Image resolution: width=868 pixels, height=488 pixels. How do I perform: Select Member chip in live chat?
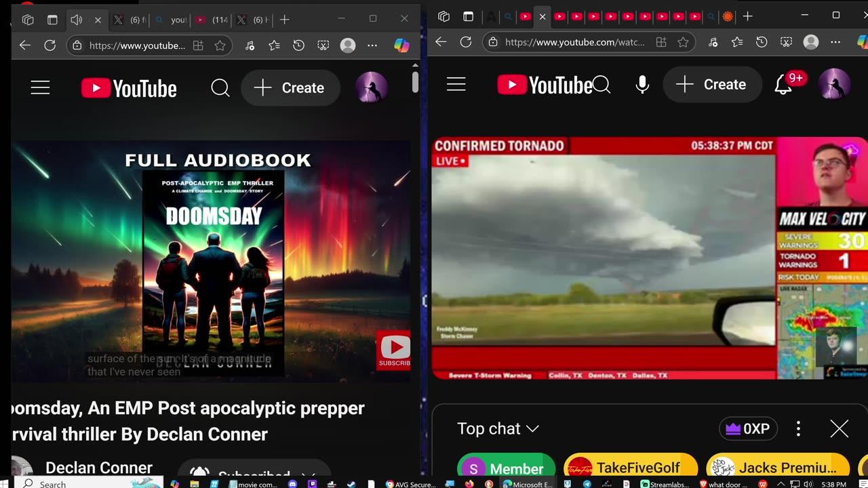[506, 468]
